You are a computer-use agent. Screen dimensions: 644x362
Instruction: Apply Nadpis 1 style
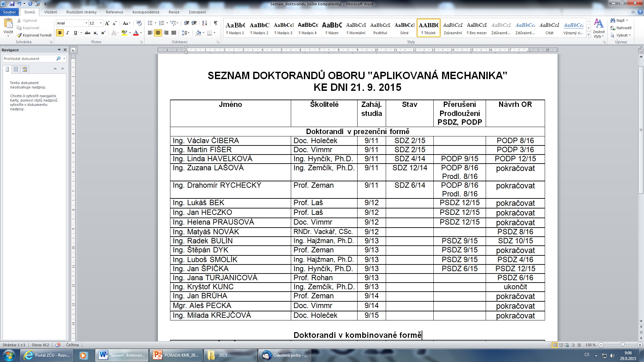235,28
